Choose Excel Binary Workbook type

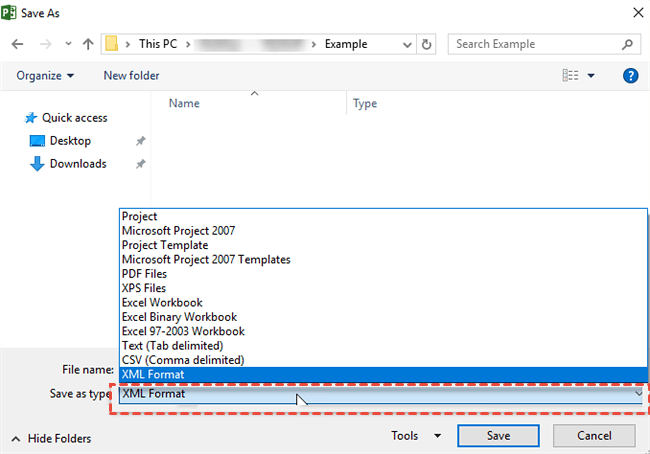383,317
